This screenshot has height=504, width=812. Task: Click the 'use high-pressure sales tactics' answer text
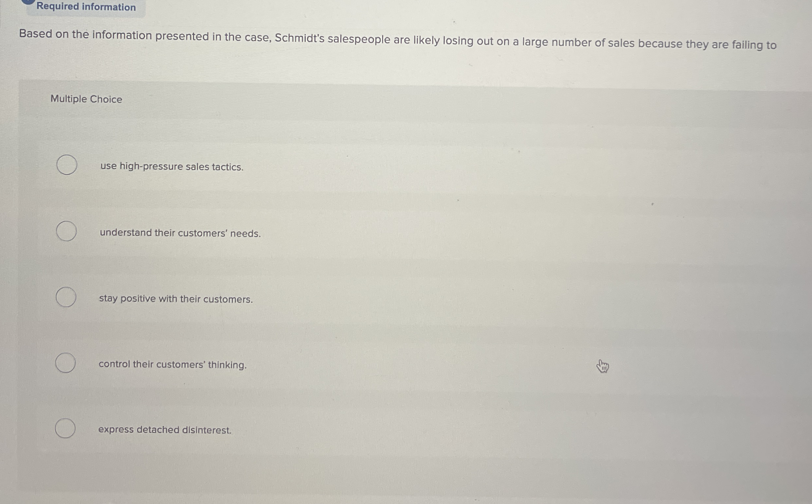point(171,167)
